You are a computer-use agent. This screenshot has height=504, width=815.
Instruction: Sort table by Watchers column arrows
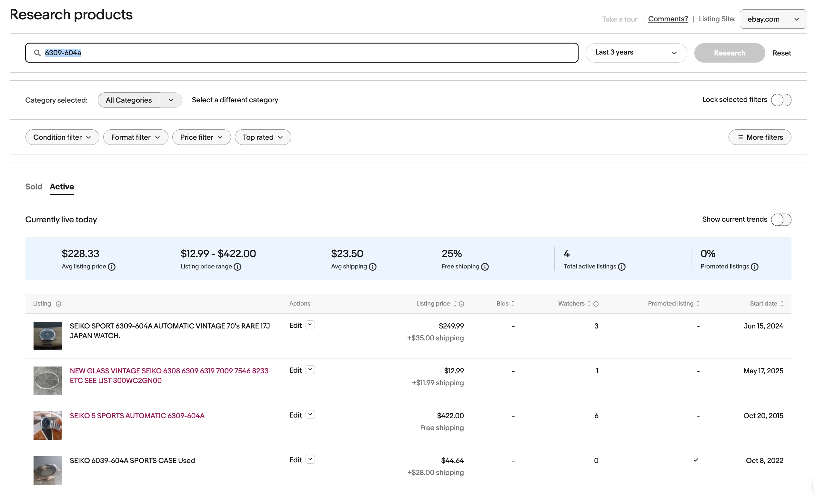pyautogui.click(x=589, y=304)
